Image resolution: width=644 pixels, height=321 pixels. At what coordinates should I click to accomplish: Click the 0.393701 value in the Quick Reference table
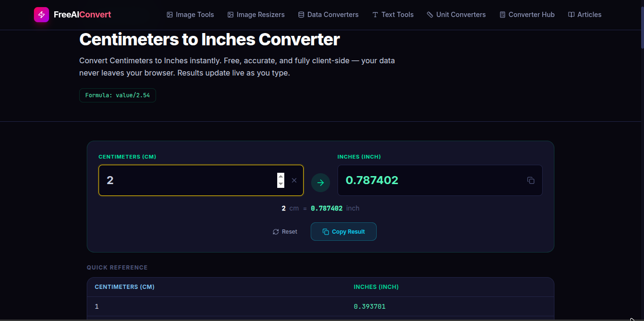click(x=370, y=306)
